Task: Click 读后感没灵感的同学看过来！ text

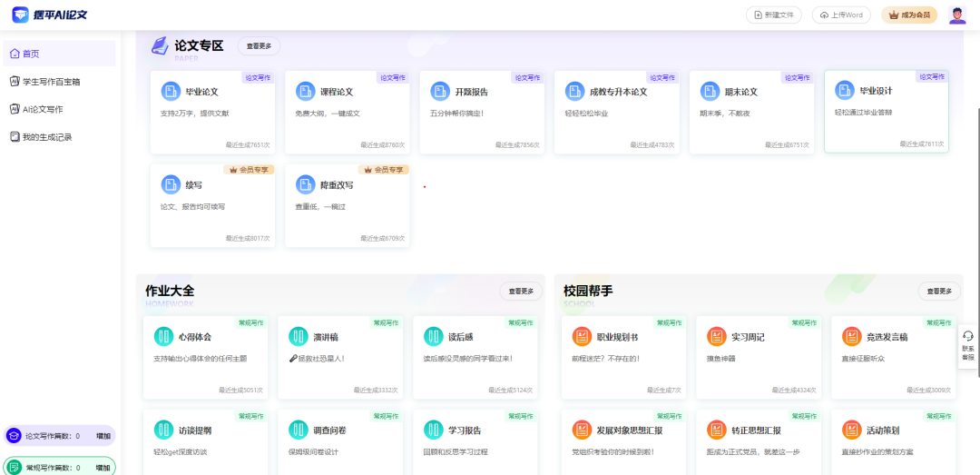Action: (x=468, y=360)
